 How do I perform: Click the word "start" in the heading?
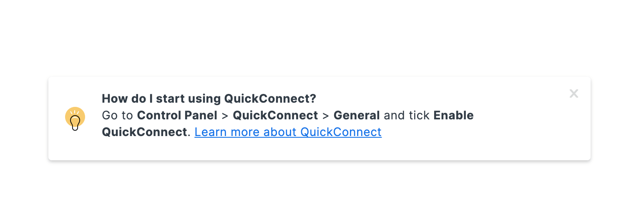point(170,99)
